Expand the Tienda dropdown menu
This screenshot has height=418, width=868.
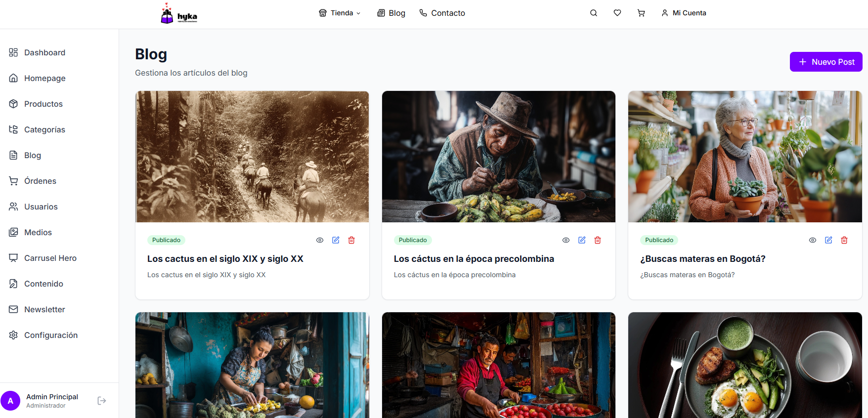coord(340,13)
